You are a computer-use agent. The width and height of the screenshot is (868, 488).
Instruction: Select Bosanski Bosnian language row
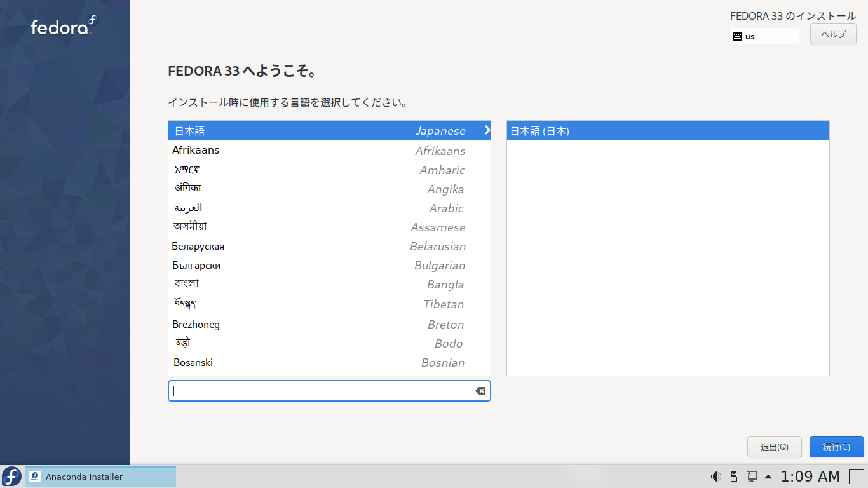pyautogui.click(x=329, y=362)
